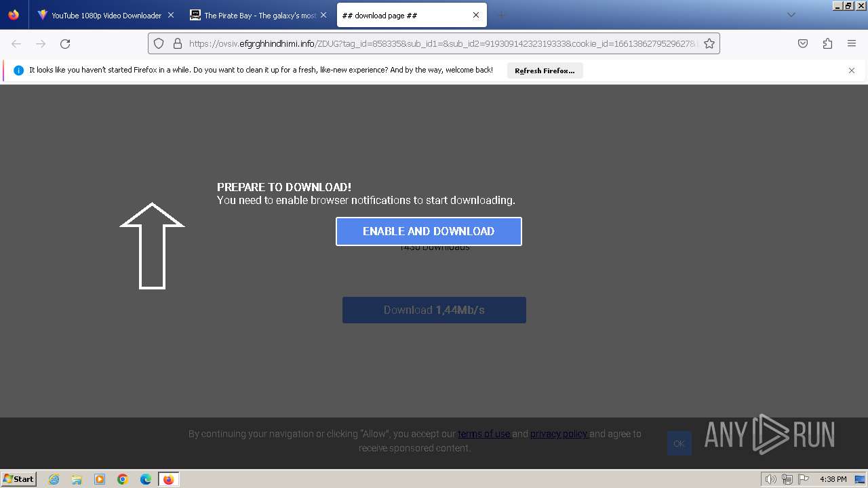
Task: Open the Extensions puzzle icon
Action: (x=827, y=43)
